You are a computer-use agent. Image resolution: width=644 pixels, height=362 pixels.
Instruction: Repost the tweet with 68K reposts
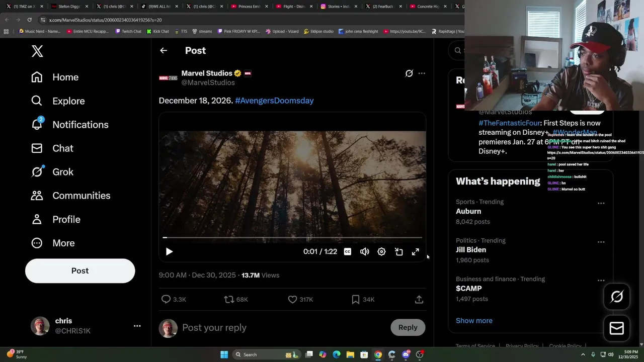coord(235,299)
